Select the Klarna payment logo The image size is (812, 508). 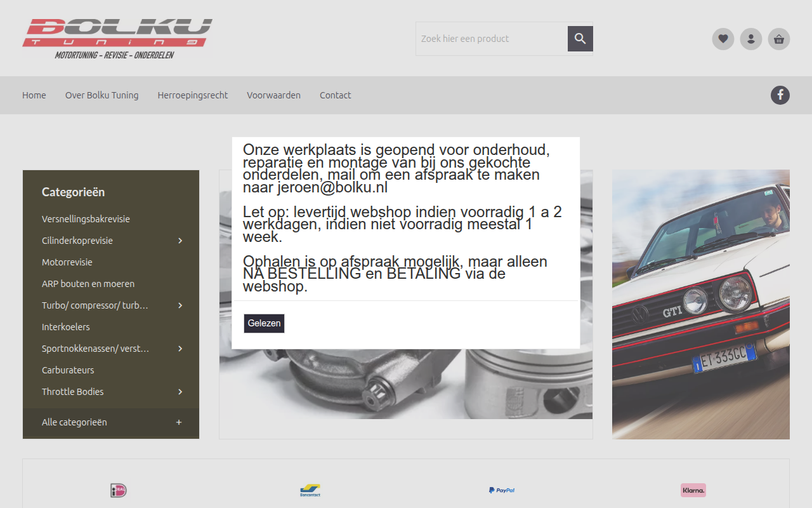[693, 490]
